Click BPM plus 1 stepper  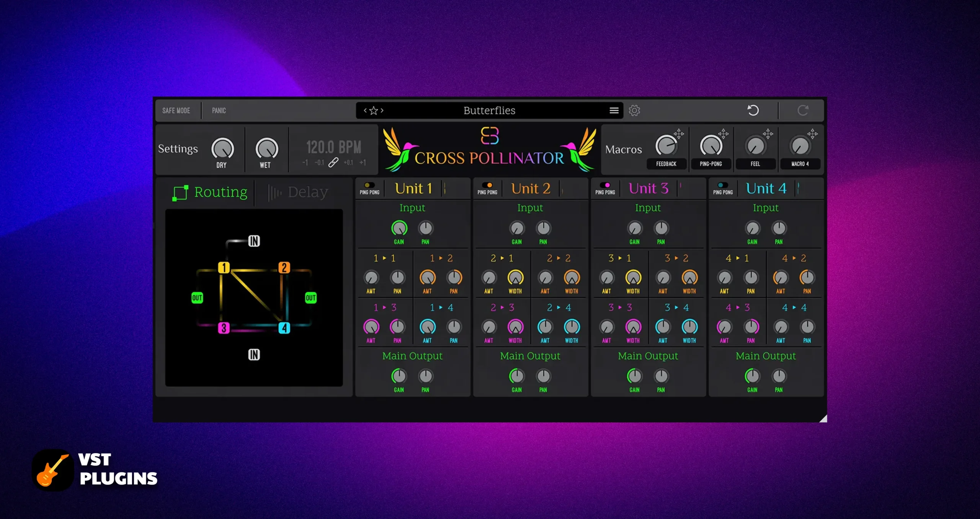[x=363, y=163]
